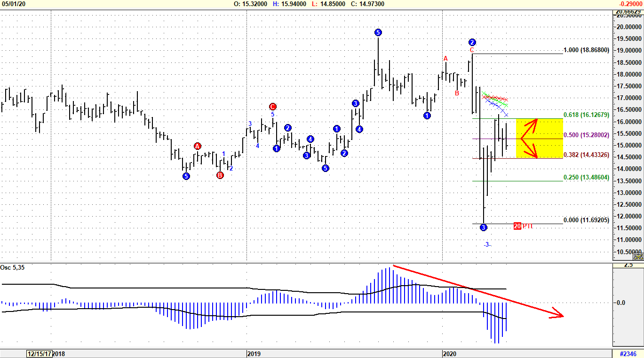
Task: Click the red circled B marker near the 2018 bottom
Action: [219, 175]
